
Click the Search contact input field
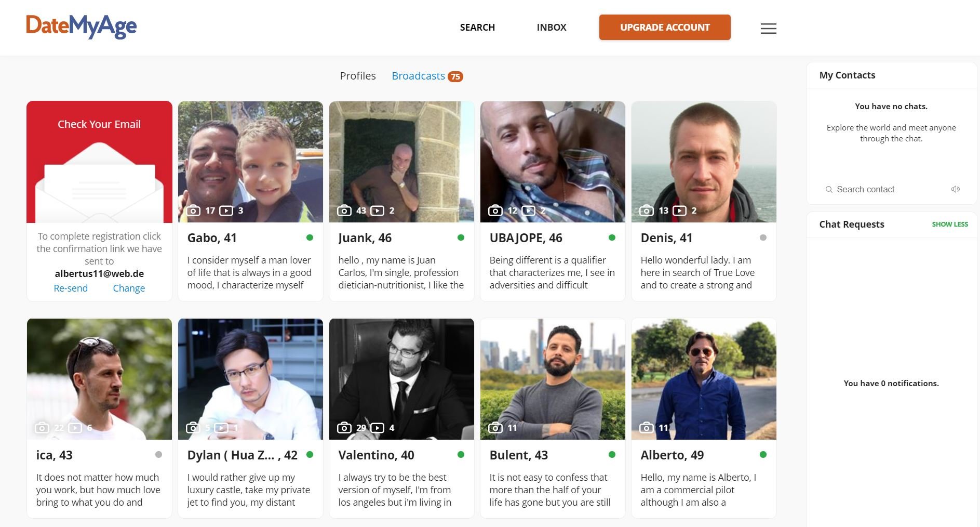coord(891,189)
